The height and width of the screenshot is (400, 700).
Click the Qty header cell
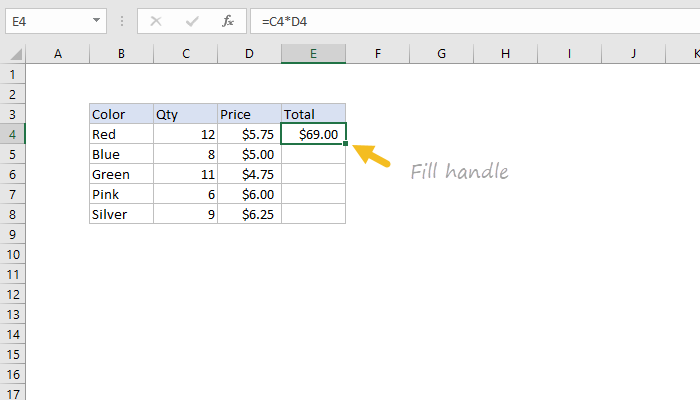(185, 114)
